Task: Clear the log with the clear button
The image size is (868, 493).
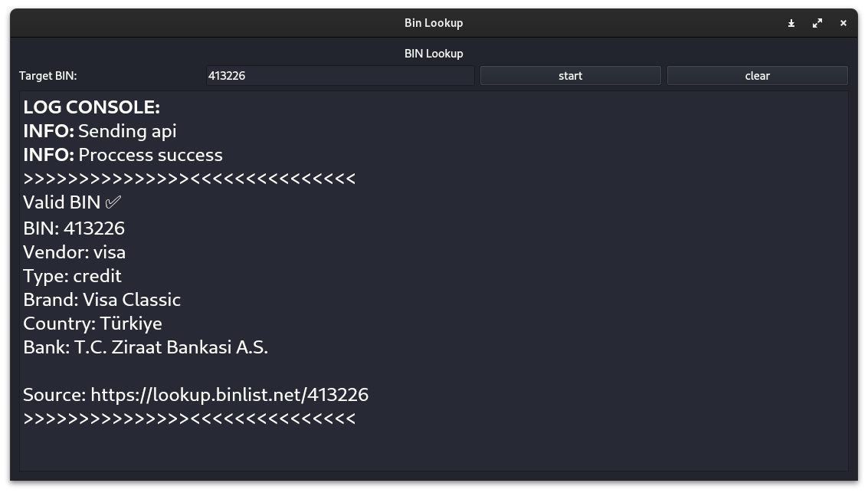Action: (x=757, y=76)
